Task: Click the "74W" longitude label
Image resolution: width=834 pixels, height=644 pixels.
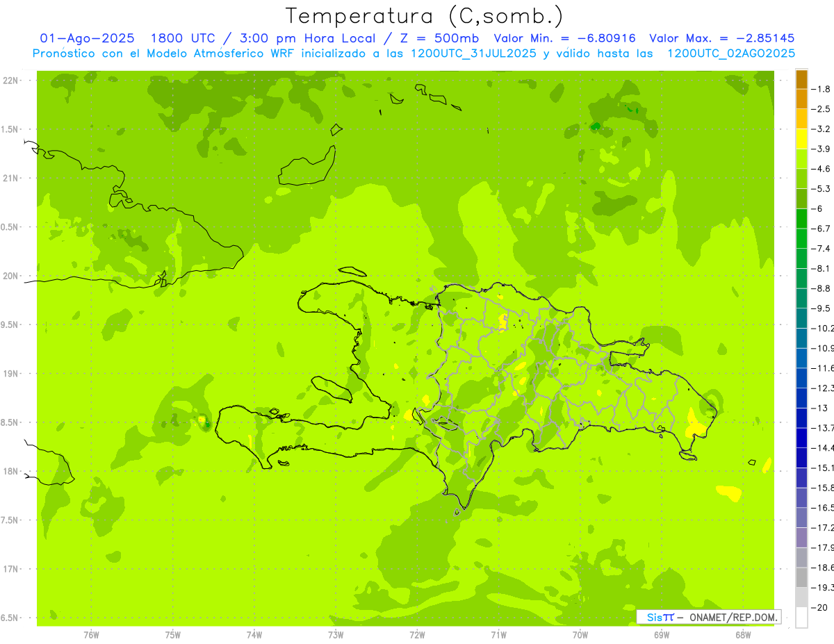Action: (x=254, y=635)
